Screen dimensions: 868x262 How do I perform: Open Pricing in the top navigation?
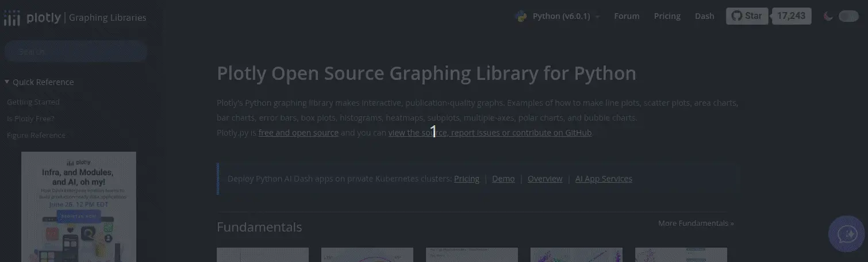coord(667,16)
